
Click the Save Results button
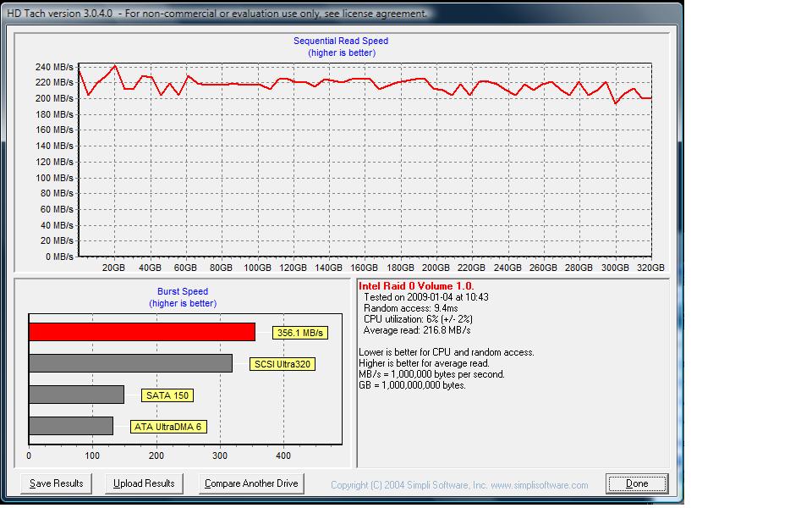pyautogui.click(x=56, y=483)
